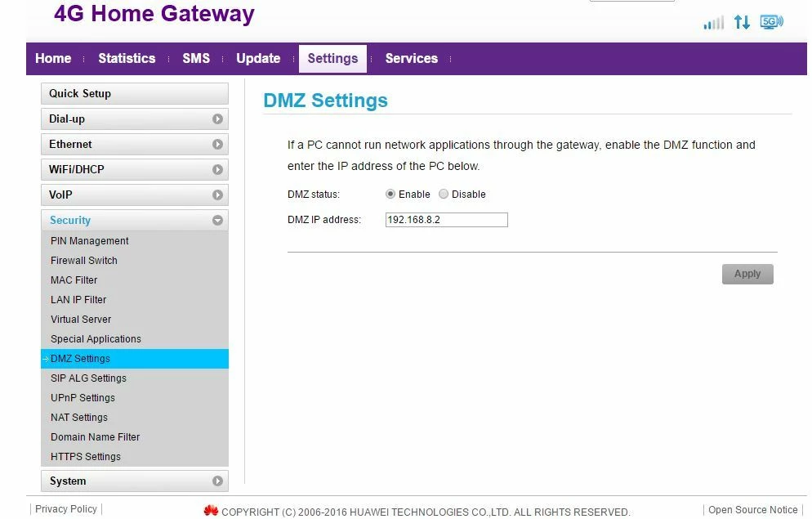Click the 'DMZ IP address:' label
This screenshot has width=812, height=519.
click(x=324, y=220)
